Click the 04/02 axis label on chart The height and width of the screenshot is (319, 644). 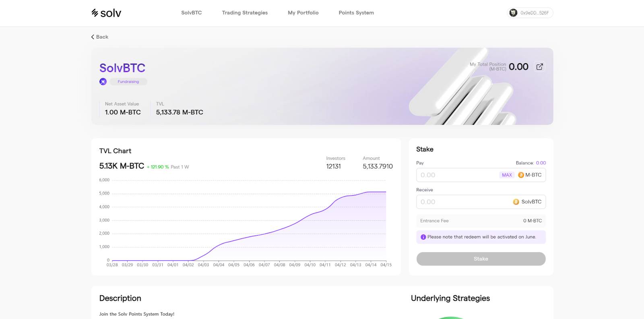pyautogui.click(x=188, y=265)
